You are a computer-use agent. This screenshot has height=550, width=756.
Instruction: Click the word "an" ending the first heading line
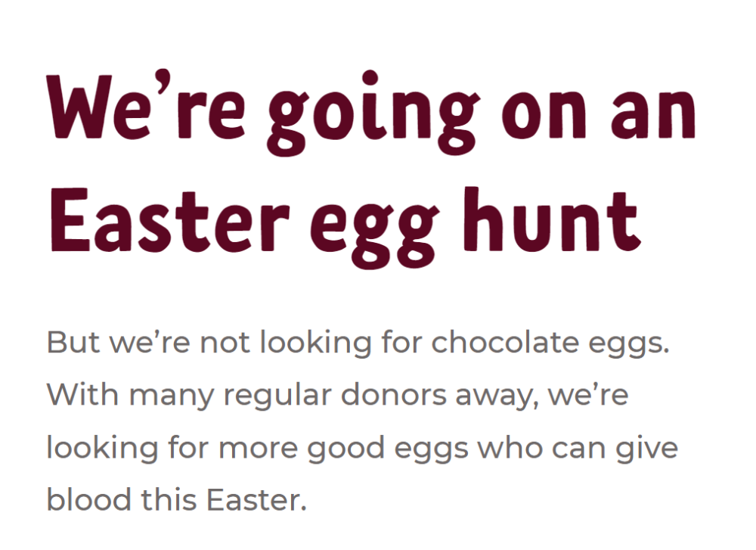pyautogui.click(x=653, y=114)
